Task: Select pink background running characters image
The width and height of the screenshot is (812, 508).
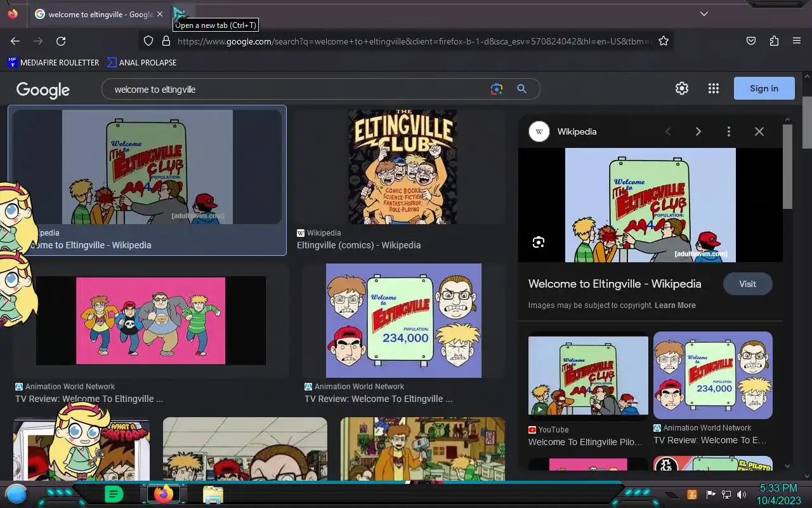Action: point(151,321)
